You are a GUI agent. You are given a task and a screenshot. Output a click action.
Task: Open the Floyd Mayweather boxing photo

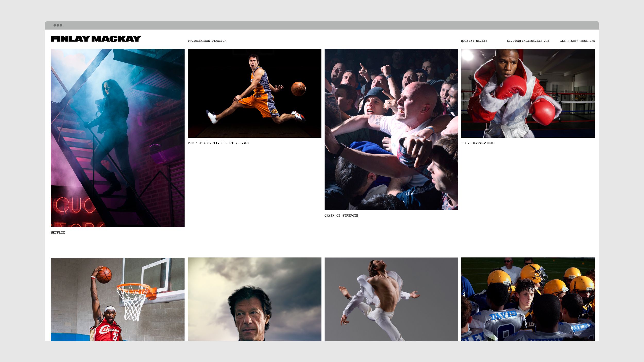tap(528, 93)
